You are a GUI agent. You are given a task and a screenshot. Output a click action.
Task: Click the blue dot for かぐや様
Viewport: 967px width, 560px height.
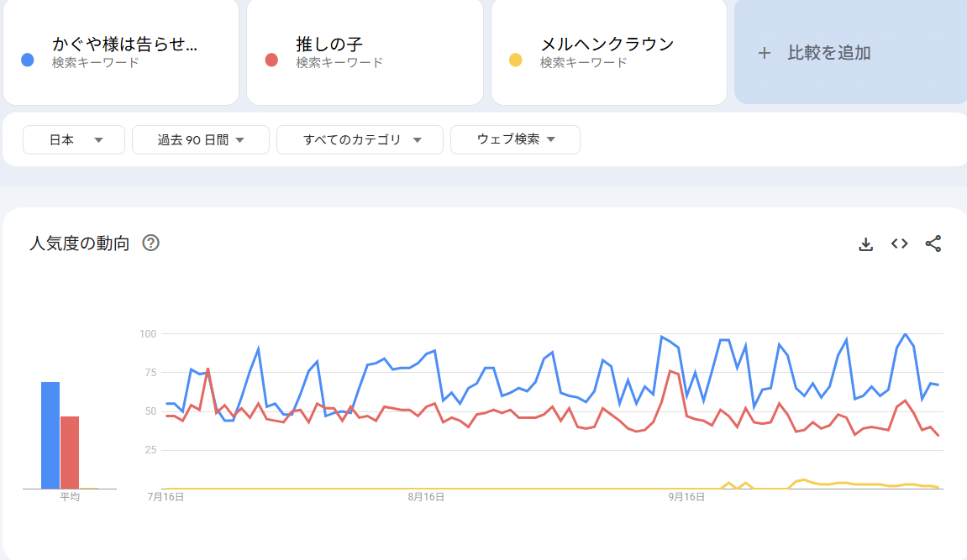[28, 60]
